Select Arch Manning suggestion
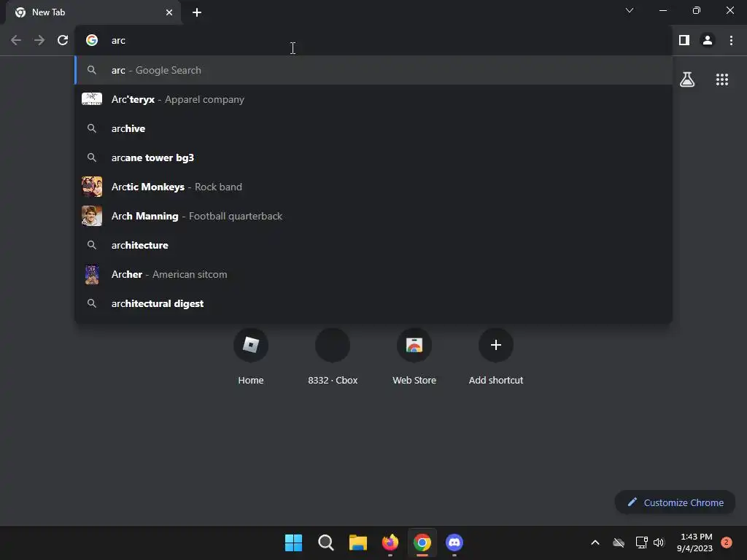 pyautogui.click(x=373, y=216)
